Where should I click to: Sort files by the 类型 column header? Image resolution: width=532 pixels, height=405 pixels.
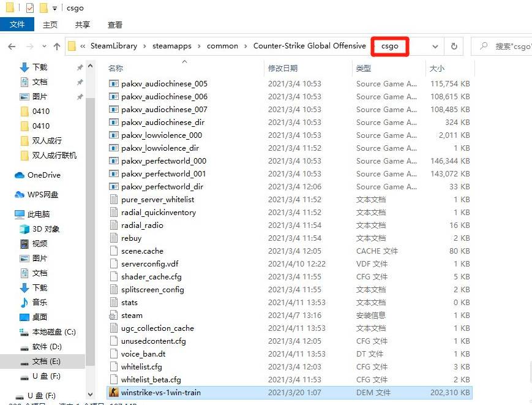click(389, 68)
